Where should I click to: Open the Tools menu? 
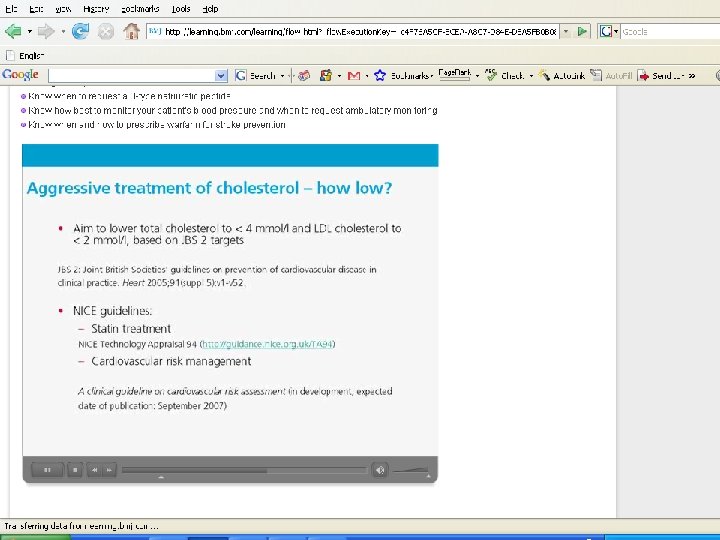(x=181, y=9)
